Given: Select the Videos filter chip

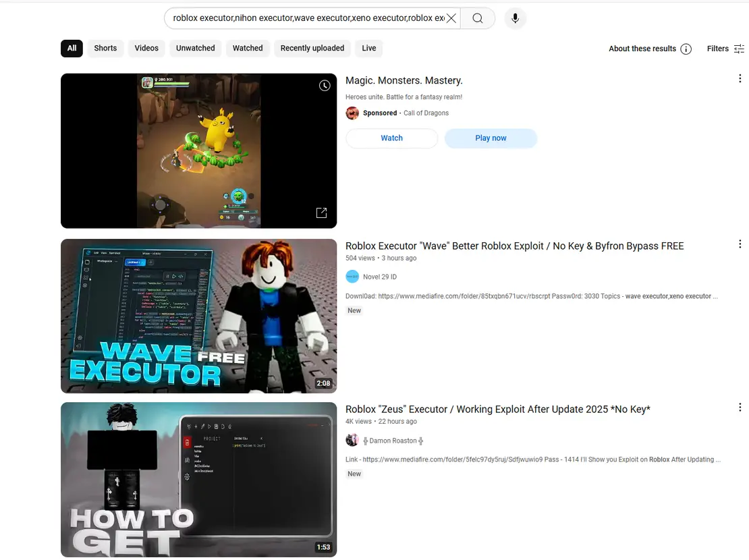Looking at the screenshot, I should click(146, 49).
